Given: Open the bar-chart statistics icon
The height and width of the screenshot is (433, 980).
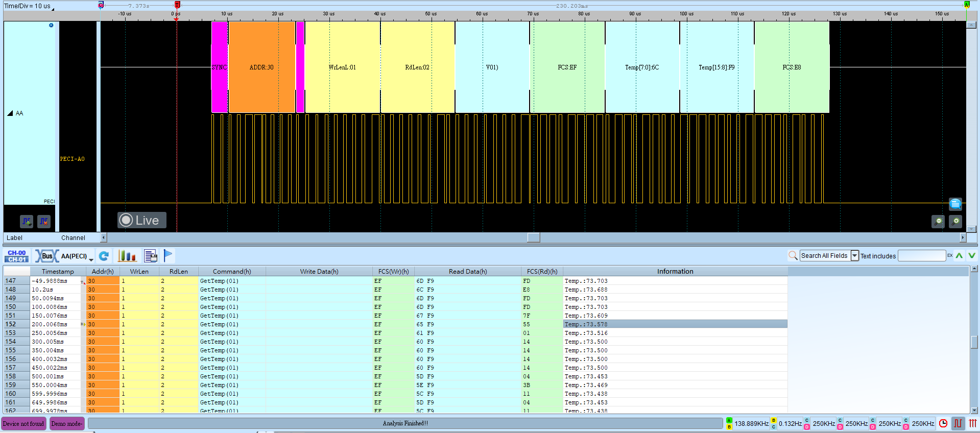Looking at the screenshot, I should point(127,256).
